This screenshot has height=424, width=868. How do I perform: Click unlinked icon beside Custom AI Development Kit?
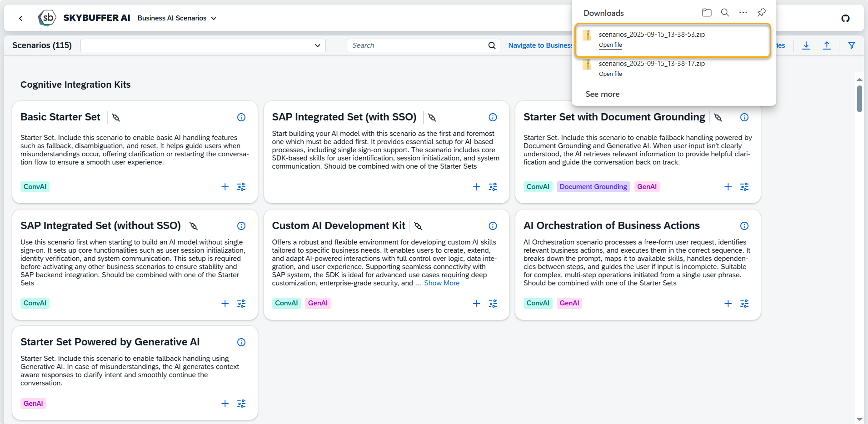[419, 226]
